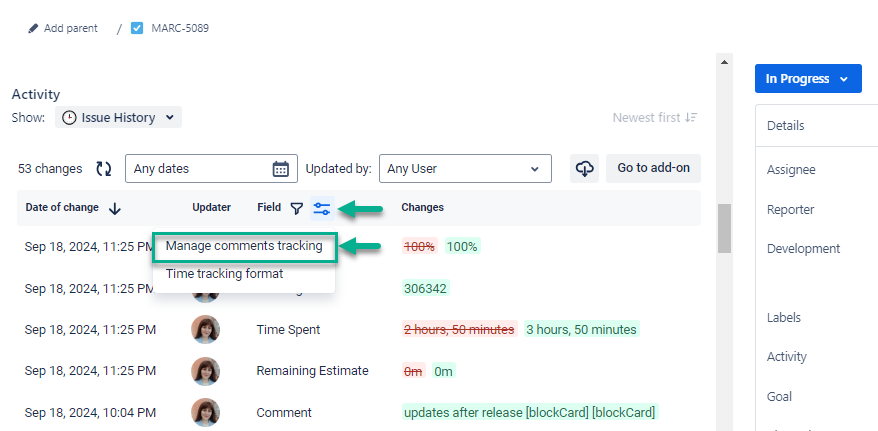Screen dimensions: 878x431
Task: Click the Go to add-on button
Action: [x=653, y=168]
